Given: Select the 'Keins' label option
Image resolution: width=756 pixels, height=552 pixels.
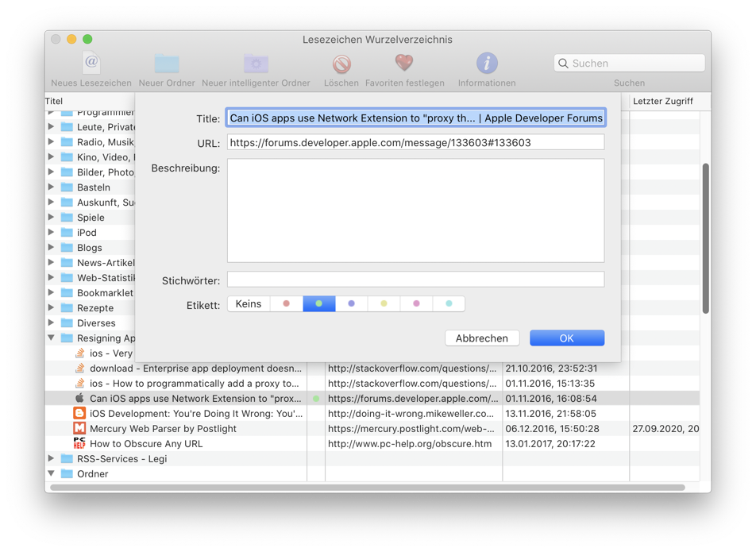Looking at the screenshot, I should click(249, 303).
